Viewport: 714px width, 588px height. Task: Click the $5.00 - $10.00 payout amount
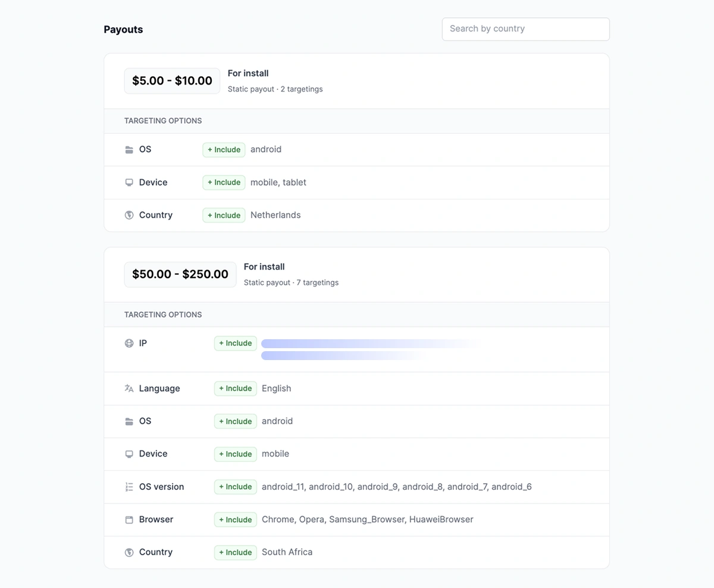pos(172,80)
